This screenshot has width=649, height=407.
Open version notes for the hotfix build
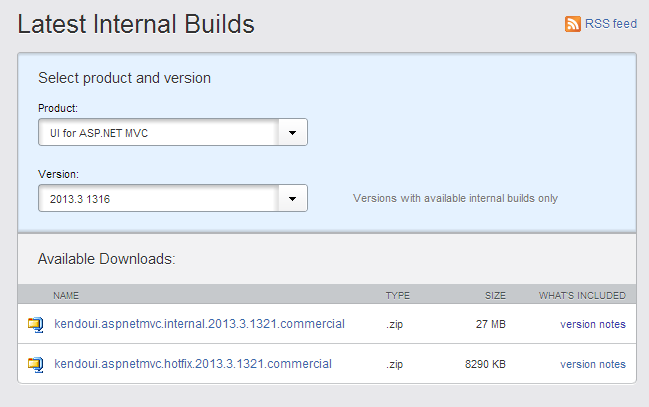593,364
